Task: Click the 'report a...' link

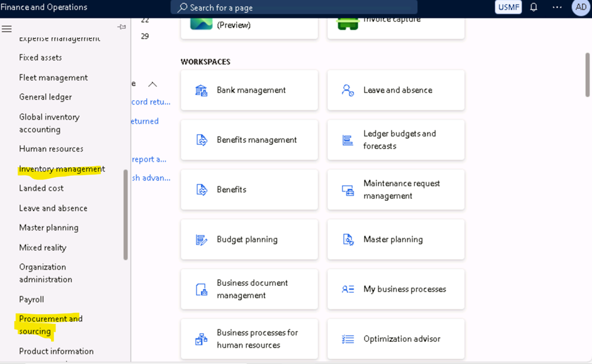Action: [x=149, y=159]
